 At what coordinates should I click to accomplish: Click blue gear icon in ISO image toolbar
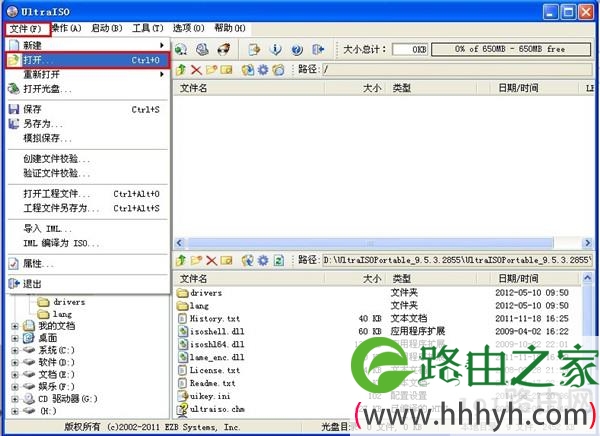pos(263,70)
